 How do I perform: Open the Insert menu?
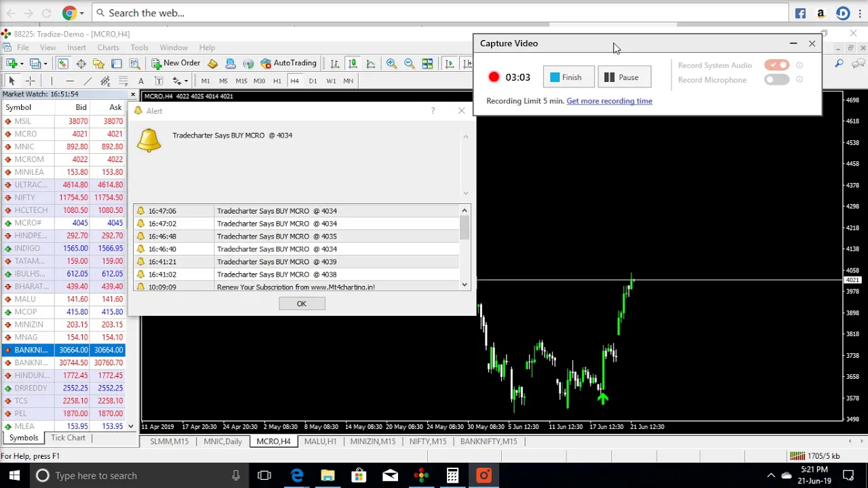[x=77, y=47]
